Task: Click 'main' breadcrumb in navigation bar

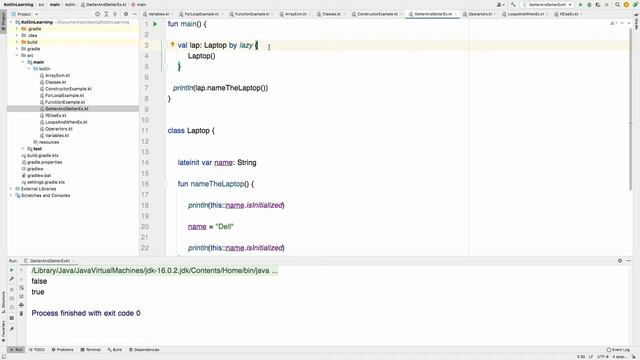Action: pyautogui.click(x=55, y=4)
